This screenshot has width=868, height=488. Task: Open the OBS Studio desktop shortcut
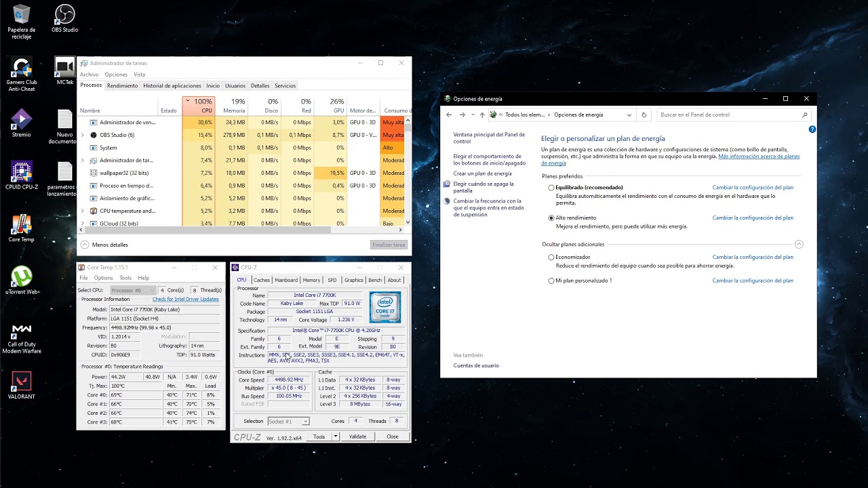(64, 19)
